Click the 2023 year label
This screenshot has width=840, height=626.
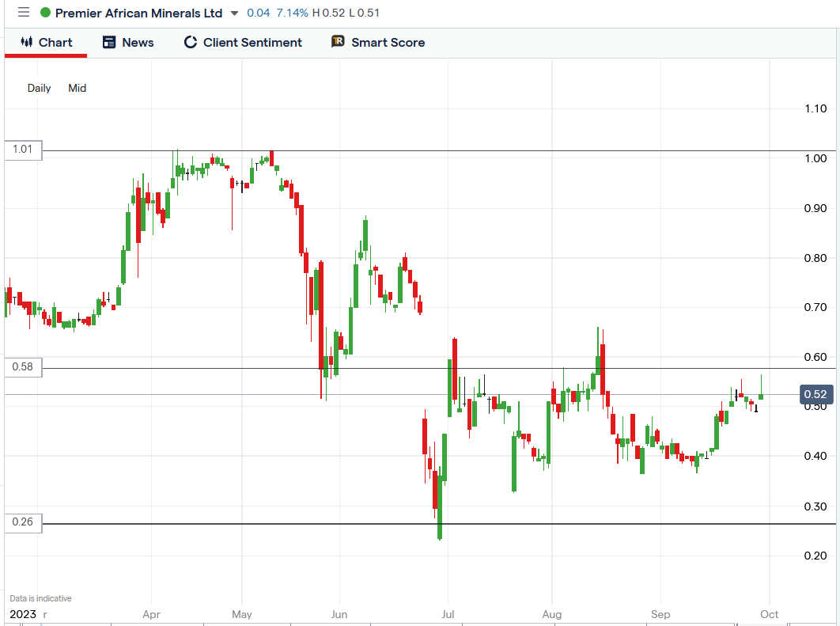[x=23, y=614]
